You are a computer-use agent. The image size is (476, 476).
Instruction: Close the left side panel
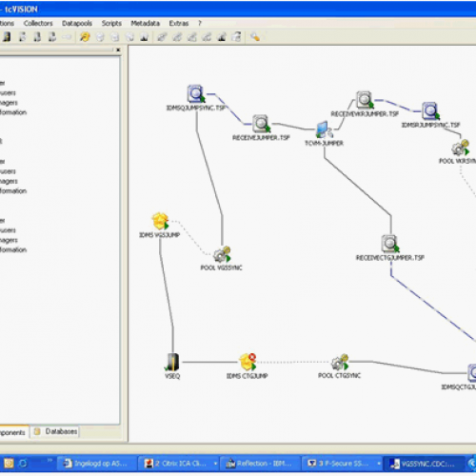coord(118,50)
